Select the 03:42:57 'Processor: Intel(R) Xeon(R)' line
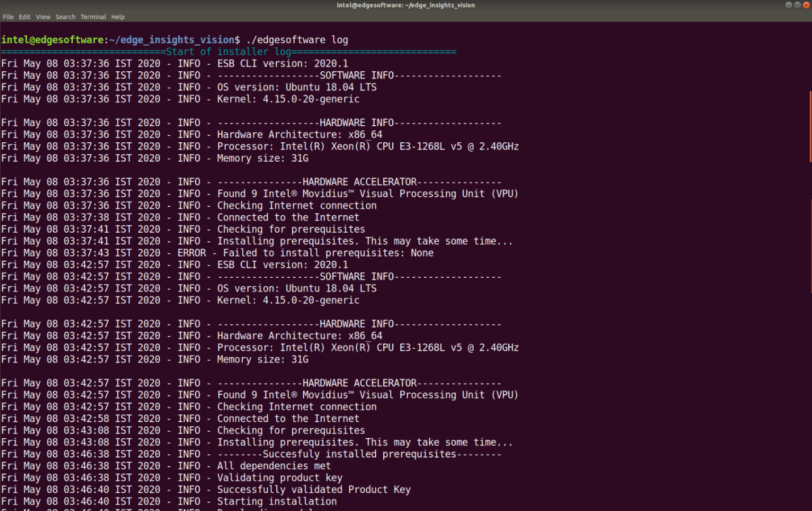 [260, 348]
